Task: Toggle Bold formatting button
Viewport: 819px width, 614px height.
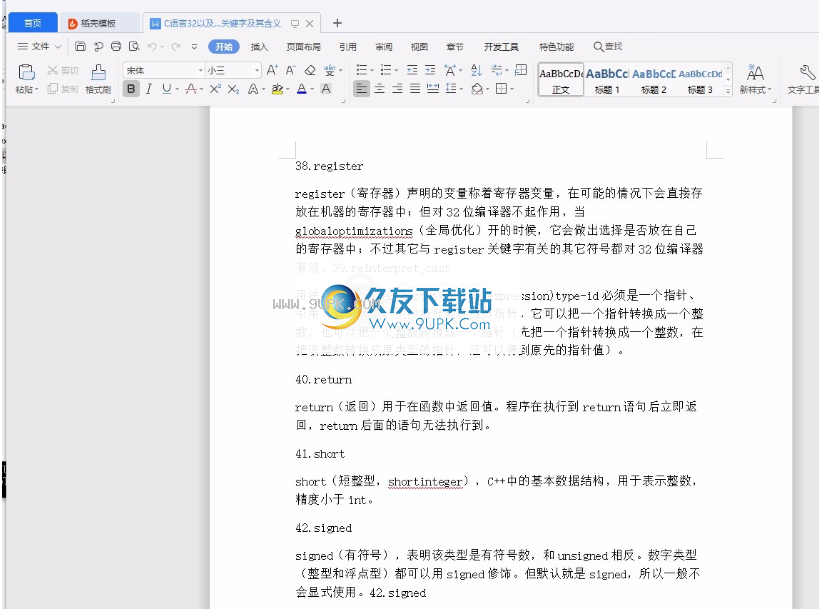Action: tap(131, 89)
